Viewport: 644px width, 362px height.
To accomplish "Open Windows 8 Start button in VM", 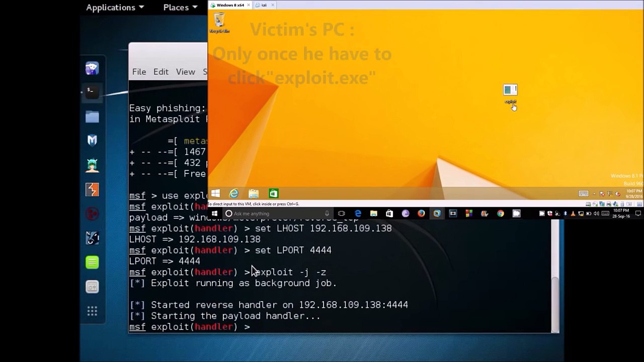I will click(x=215, y=194).
